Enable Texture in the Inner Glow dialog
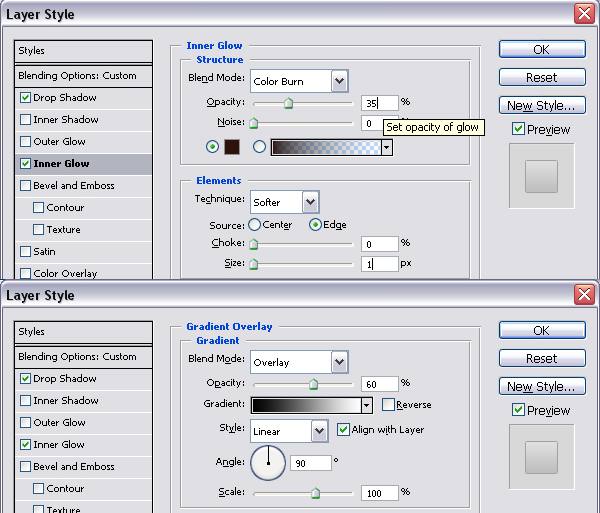600x513 pixels. 38,230
